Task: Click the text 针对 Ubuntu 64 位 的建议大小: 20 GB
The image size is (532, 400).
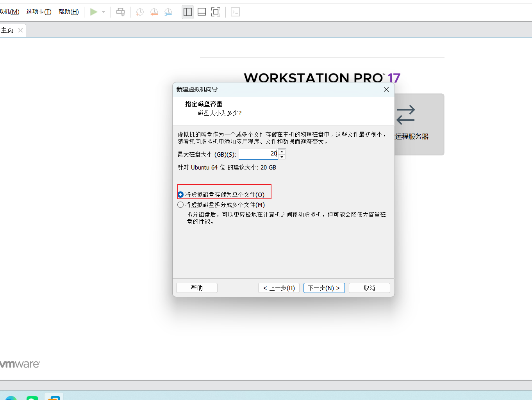Action: (x=227, y=167)
